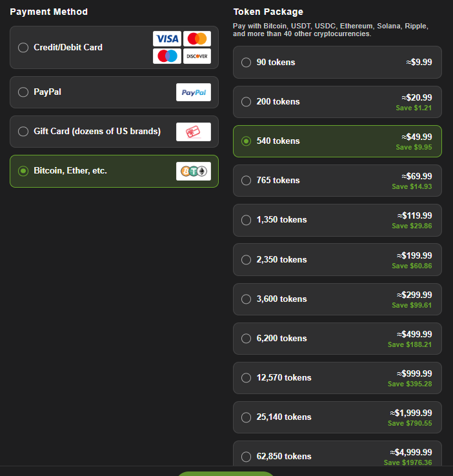Click the red gift card icon
Screen dimensions: 453x476
coord(194,132)
